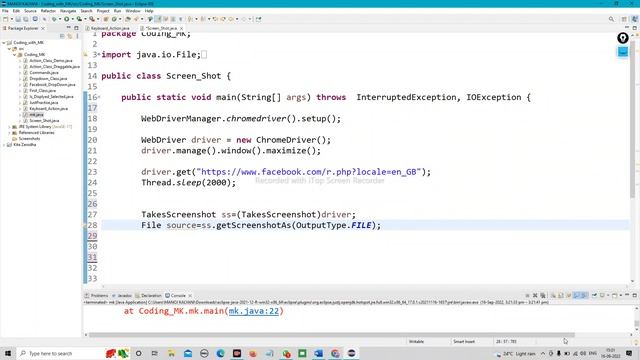Open the Open Console dropdown arrow
The image size is (640, 360).
click(x=620, y=295)
